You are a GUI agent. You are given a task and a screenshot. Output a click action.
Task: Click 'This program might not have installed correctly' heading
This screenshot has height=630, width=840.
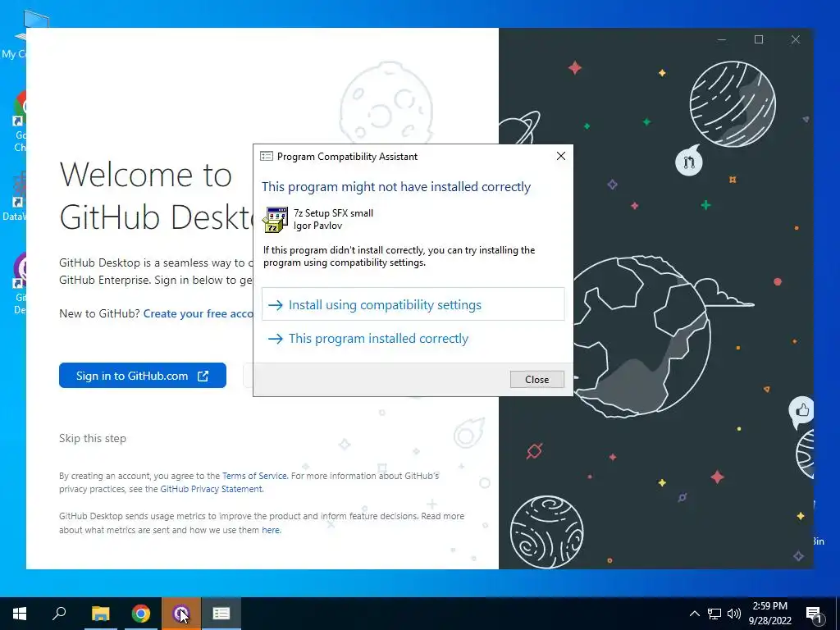396,187
